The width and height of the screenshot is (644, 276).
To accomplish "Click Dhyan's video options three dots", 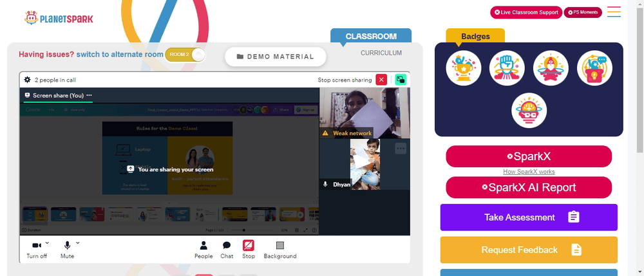I will click(401, 149).
